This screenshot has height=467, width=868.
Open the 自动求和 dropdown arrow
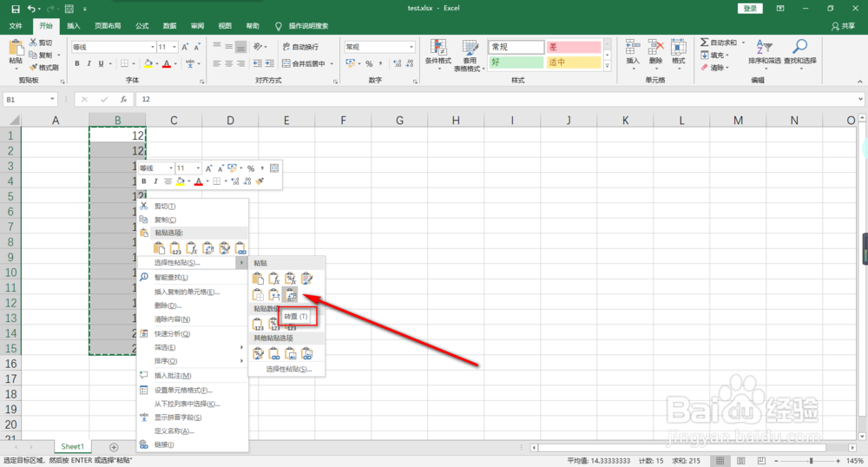(x=744, y=43)
